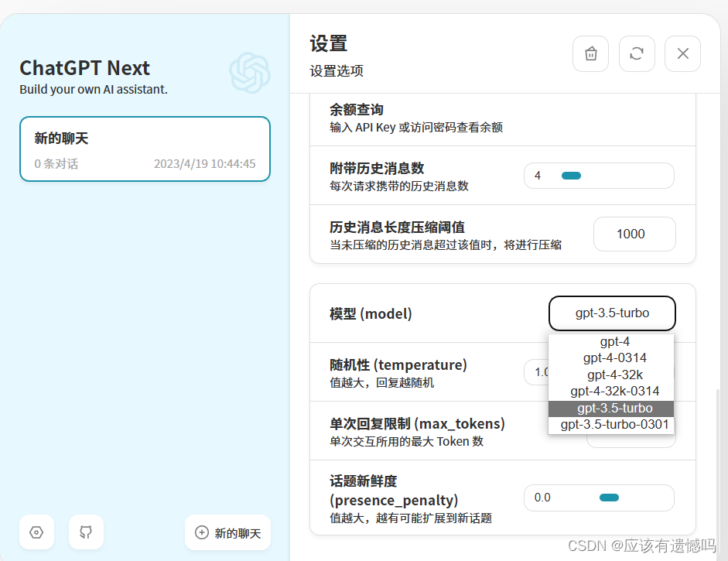The image size is (728, 561).
Task: Click 输入 API Key 或访问密码查看余额 description
Action: [x=416, y=127]
